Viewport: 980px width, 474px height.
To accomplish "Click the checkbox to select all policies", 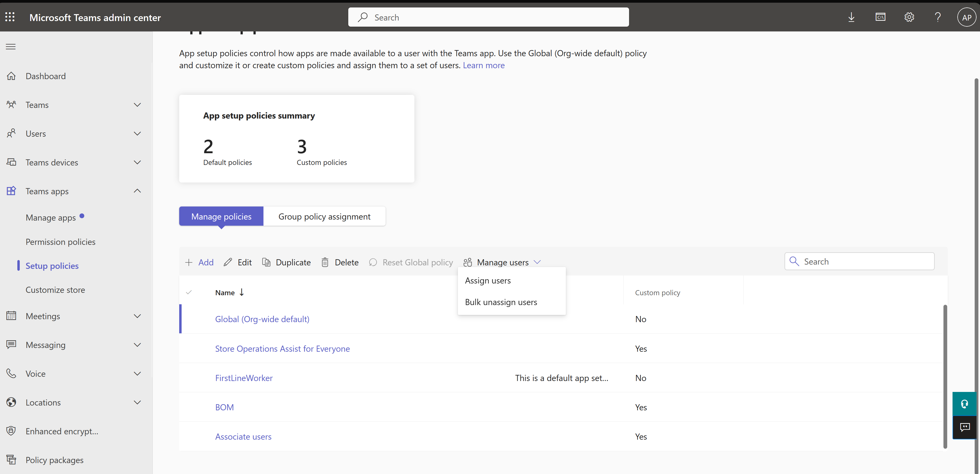I will (189, 292).
